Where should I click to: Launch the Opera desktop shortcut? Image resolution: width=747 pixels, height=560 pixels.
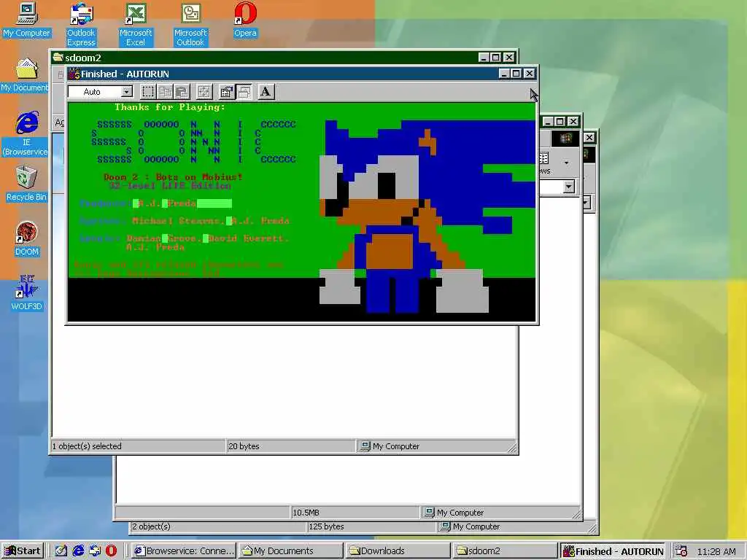pyautogui.click(x=245, y=20)
